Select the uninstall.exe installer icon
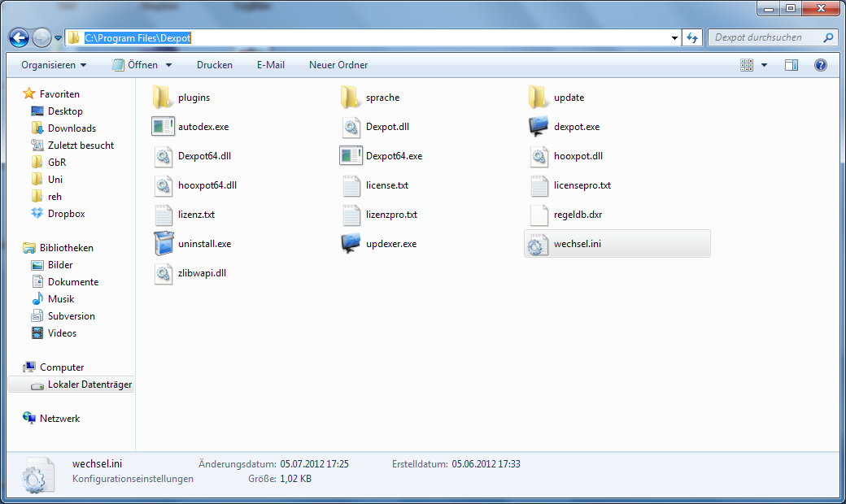The width and height of the screenshot is (846, 504). tap(164, 244)
